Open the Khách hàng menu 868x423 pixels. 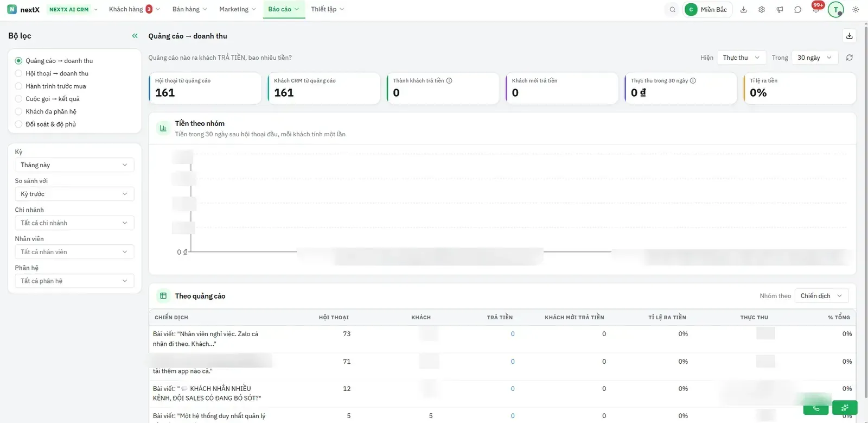click(x=135, y=9)
